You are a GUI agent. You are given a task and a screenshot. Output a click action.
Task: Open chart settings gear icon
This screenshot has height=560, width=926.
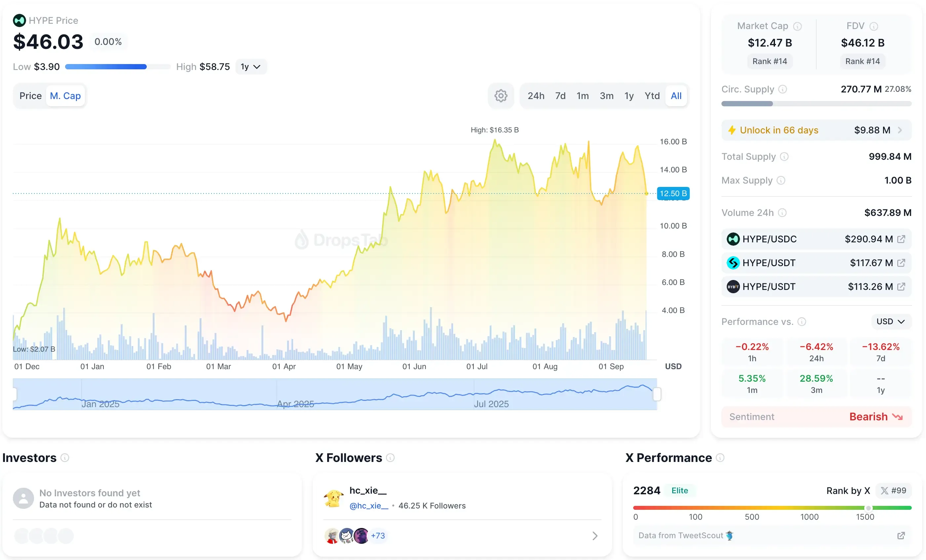point(501,96)
